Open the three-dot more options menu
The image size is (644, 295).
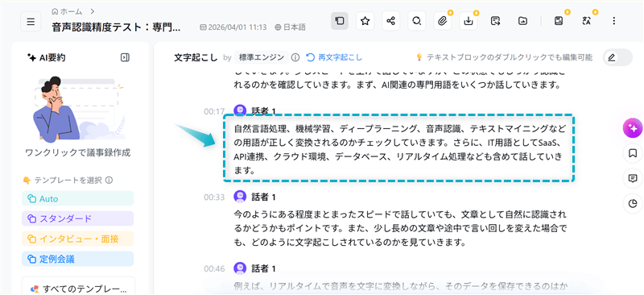tap(614, 21)
